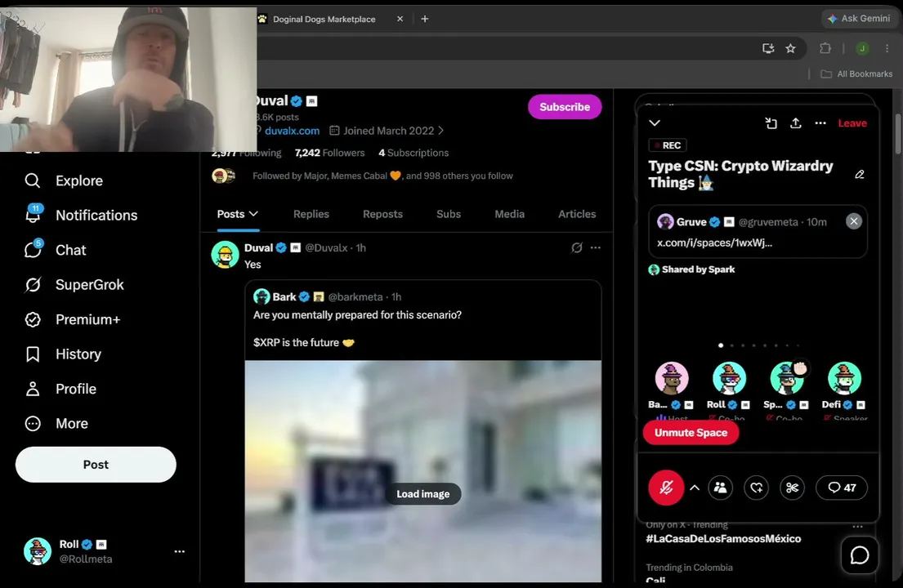
Task: View the 7,242 Followers list
Action: coord(329,153)
